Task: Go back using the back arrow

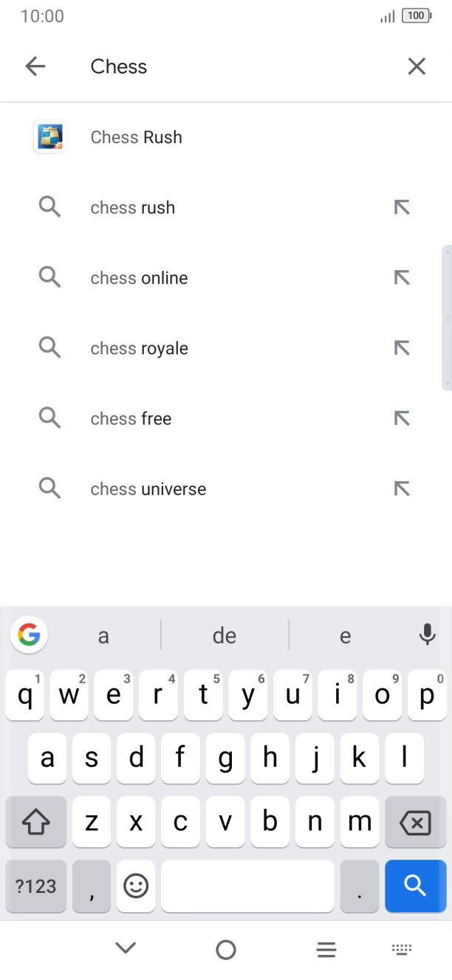Action: (35, 66)
